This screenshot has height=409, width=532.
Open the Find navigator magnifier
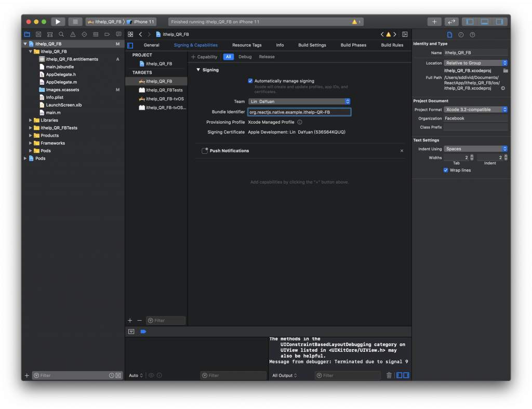tap(61, 34)
